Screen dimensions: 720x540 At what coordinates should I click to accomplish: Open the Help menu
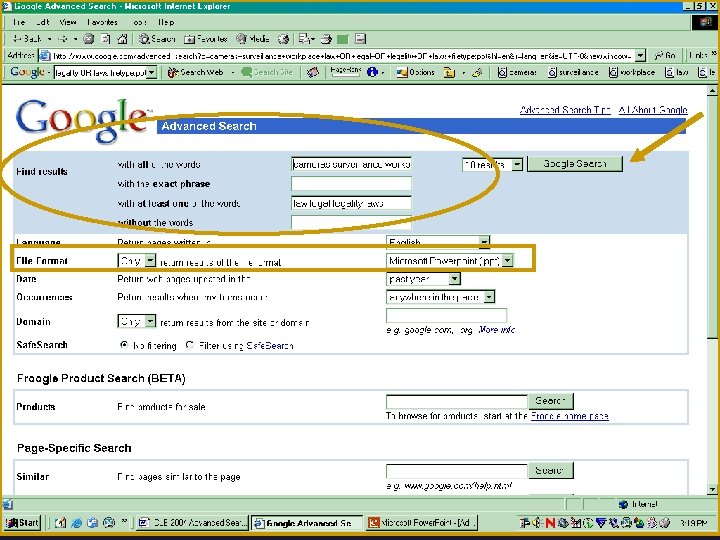[x=166, y=22]
